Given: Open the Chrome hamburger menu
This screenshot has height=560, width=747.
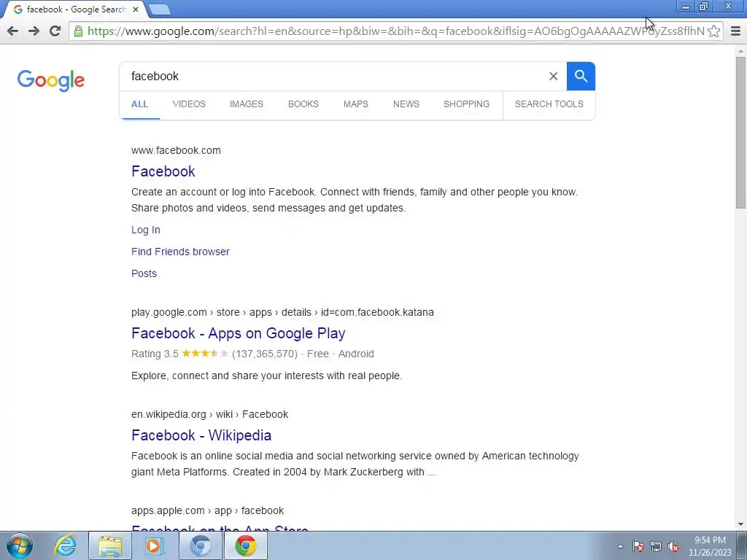Looking at the screenshot, I should point(735,31).
